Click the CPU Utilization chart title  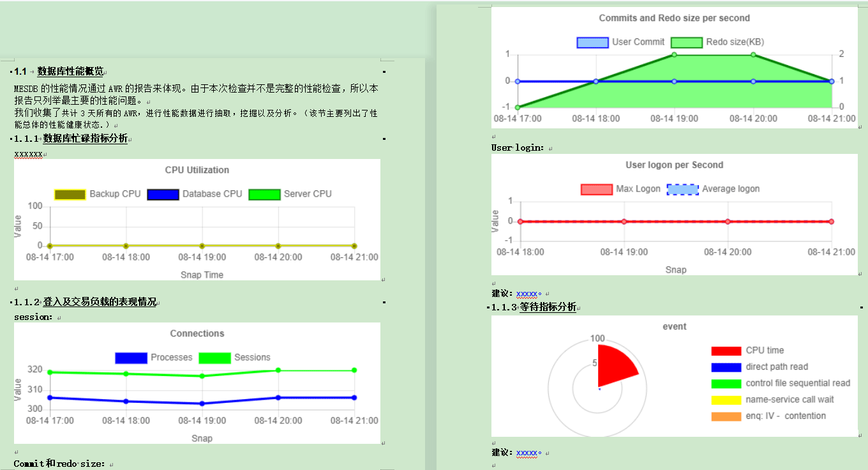pyautogui.click(x=197, y=170)
